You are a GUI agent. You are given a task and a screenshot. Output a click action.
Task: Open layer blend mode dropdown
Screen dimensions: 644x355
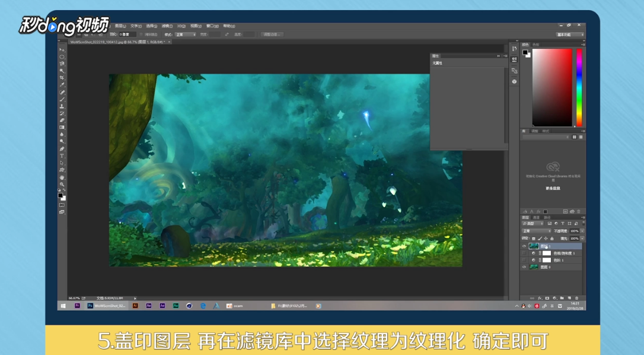pyautogui.click(x=537, y=231)
